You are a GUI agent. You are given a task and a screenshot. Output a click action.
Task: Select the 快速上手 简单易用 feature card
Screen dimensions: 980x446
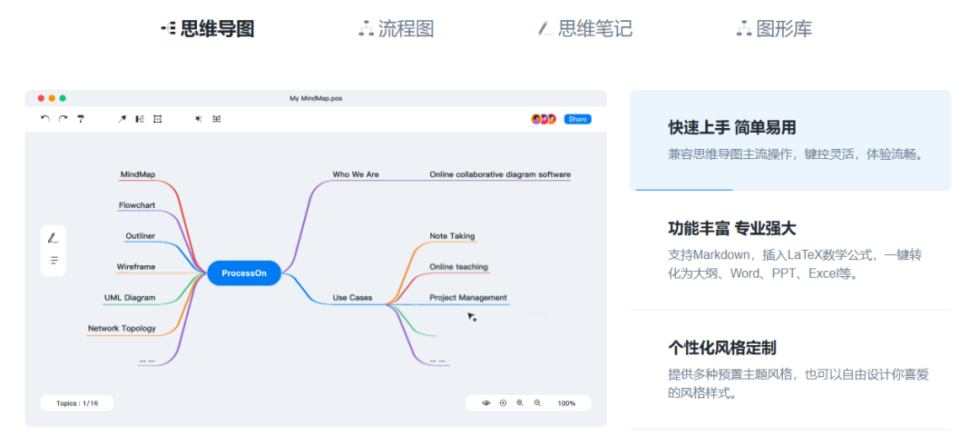point(789,140)
